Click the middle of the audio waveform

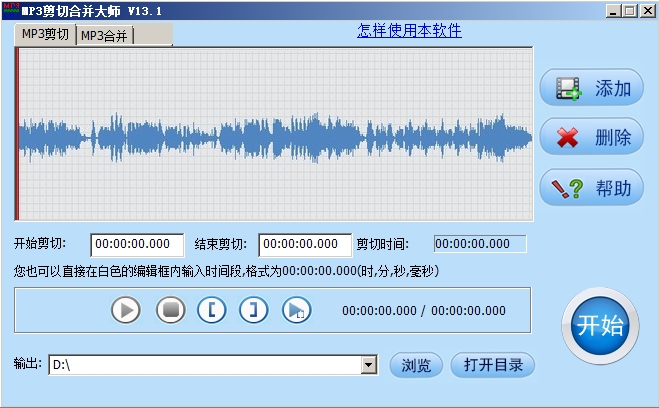(x=275, y=134)
